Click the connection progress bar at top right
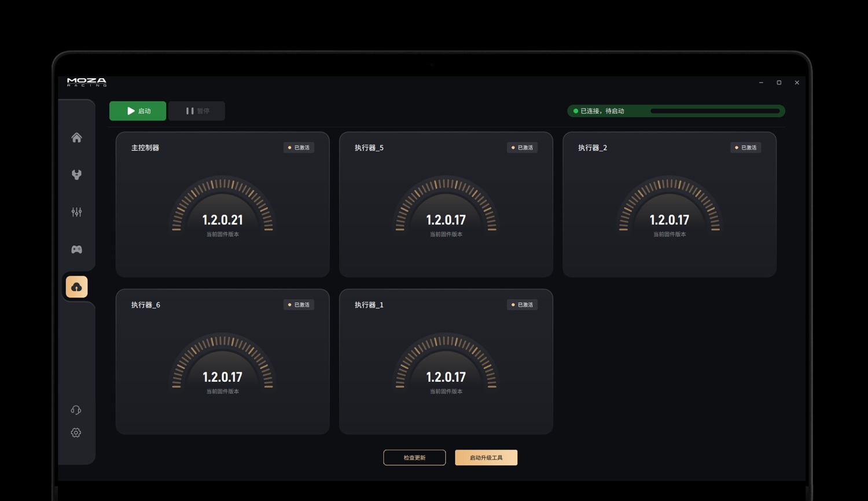Viewport: 868px width, 501px height. (715, 111)
